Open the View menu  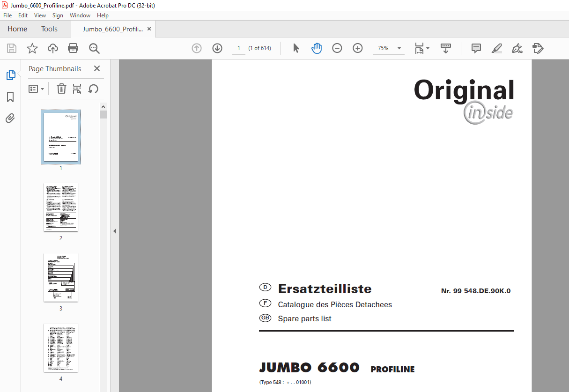pyautogui.click(x=40, y=15)
